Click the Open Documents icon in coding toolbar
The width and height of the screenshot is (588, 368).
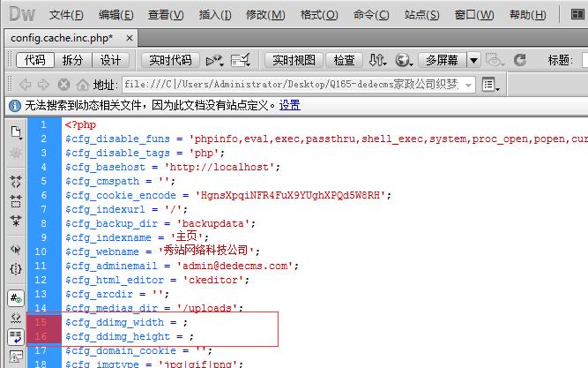[x=16, y=131]
